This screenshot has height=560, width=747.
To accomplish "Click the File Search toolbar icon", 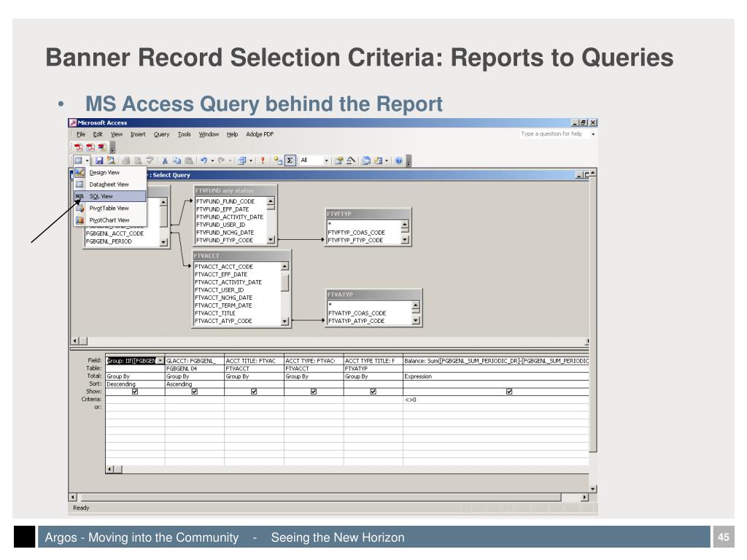I will (111, 160).
